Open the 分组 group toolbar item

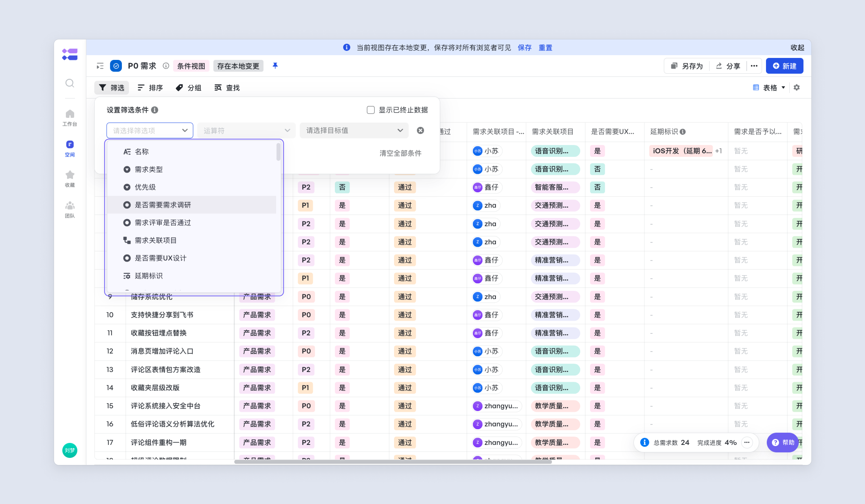click(x=189, y=87)
